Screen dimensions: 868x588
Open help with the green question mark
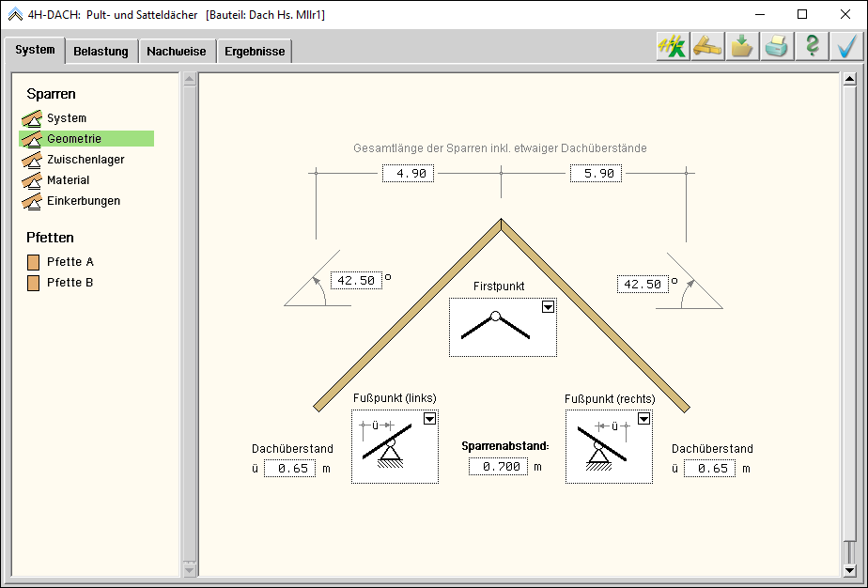812,47
